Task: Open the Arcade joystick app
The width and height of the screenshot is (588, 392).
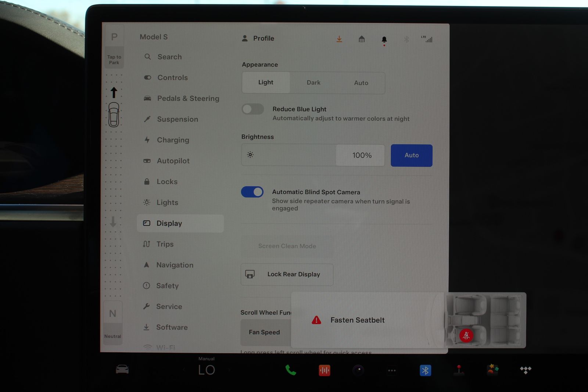Action: point(458,370)
